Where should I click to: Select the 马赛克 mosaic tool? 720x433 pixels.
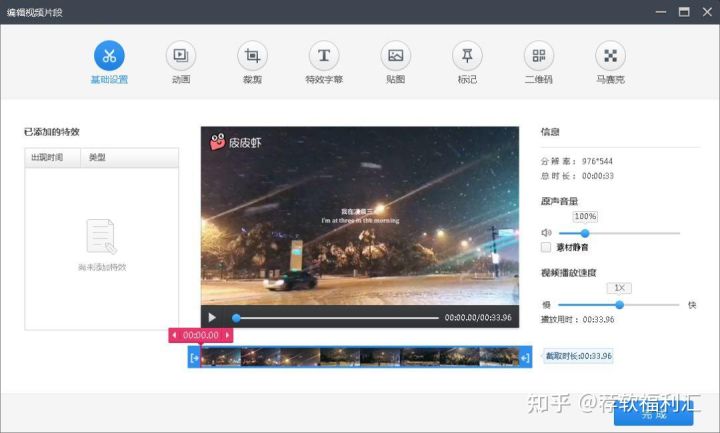pyautogui.click(x=611, y=56)
